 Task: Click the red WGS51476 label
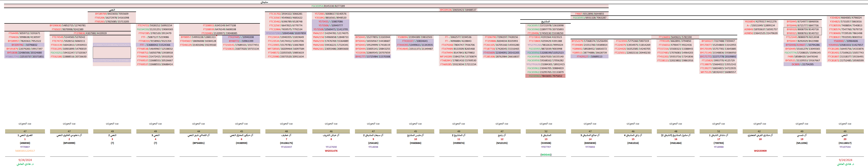[x=331, y=151]
